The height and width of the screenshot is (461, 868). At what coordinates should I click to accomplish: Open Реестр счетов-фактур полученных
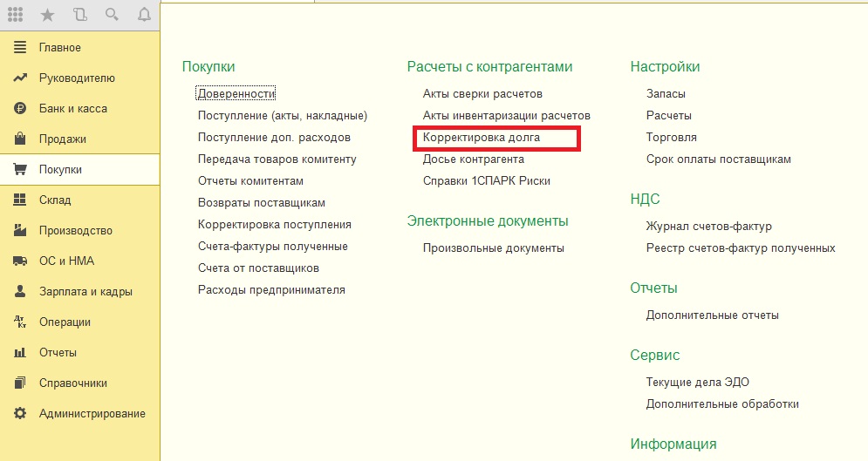(x=741, y=248)
